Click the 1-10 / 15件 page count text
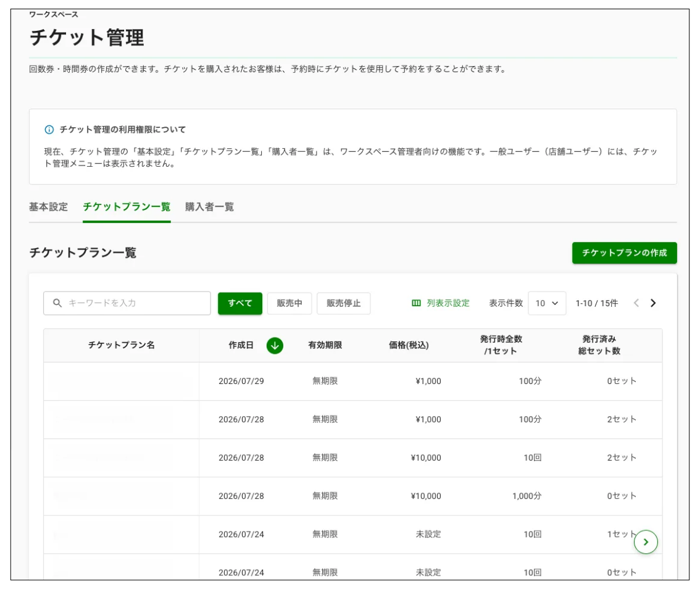 pos(596,303)
